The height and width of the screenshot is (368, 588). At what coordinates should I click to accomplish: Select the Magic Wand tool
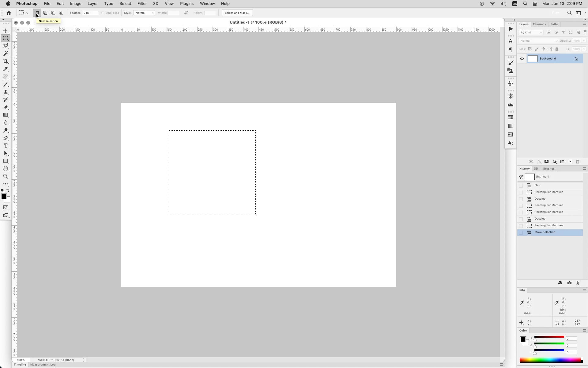point(6,54)
